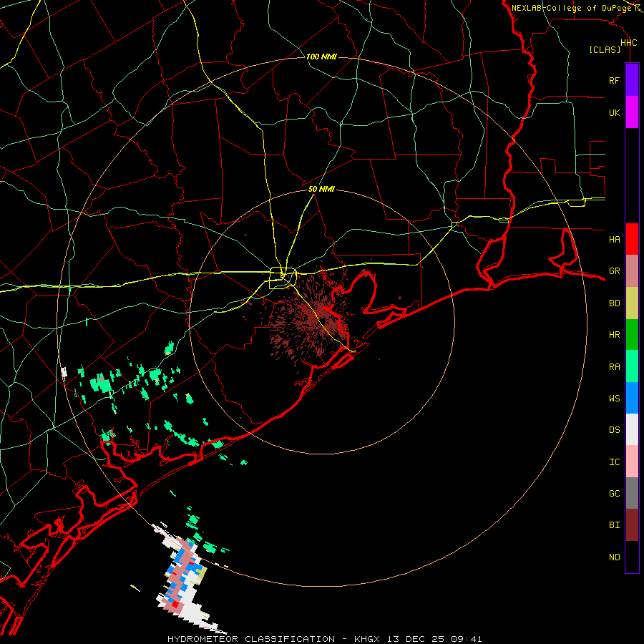Click the GR legend color swatch
This screenshot has width=644, height=644.
632,271
